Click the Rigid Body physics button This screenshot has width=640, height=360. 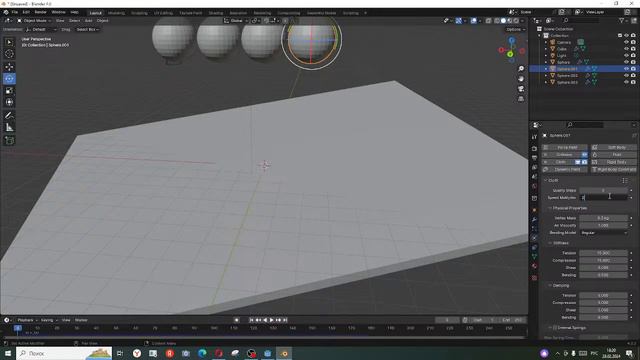[614, 162]
